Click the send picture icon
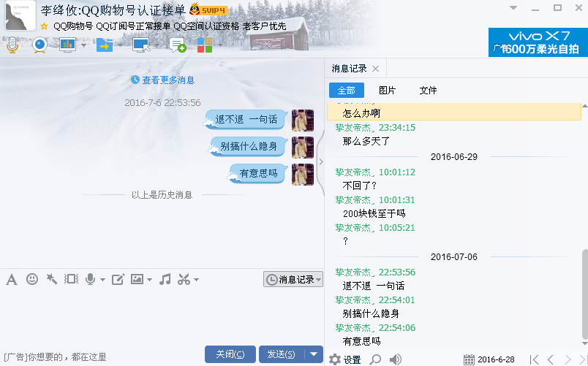Image resolution: width=588 pixels, height=366 pixels. tap(137, 279)
